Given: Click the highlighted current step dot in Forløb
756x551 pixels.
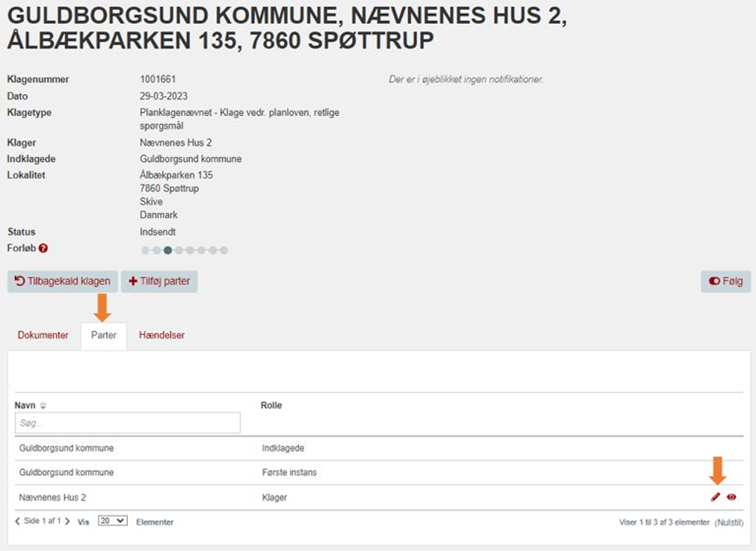Looking at the screenshot, I should click(168, 250).
